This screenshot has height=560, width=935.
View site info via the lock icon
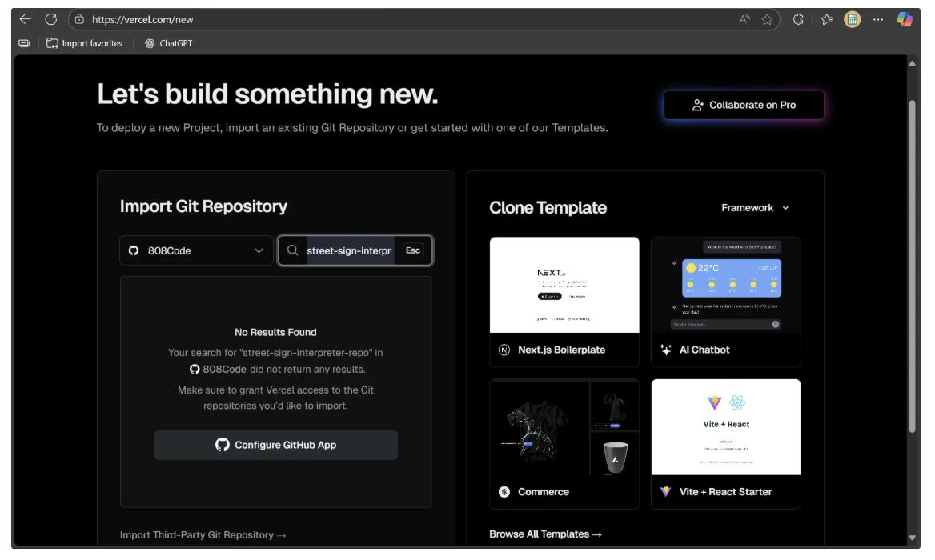tap(80, 19)
